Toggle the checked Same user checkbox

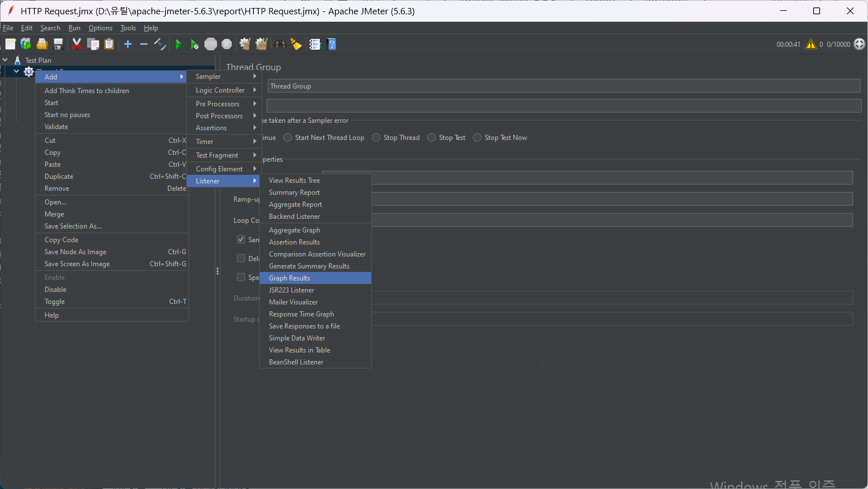pyautogui.click(x=241, y=239)
